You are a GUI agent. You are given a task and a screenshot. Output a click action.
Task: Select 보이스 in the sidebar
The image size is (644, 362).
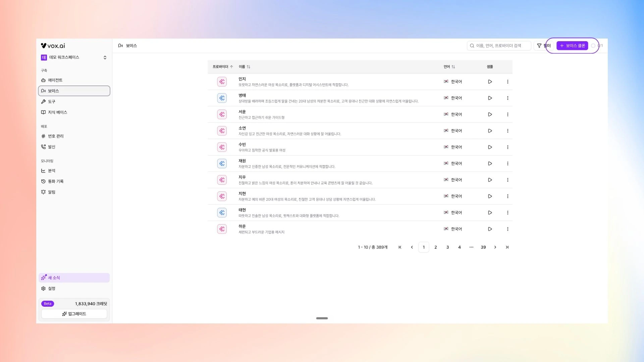tap(74, 91)
